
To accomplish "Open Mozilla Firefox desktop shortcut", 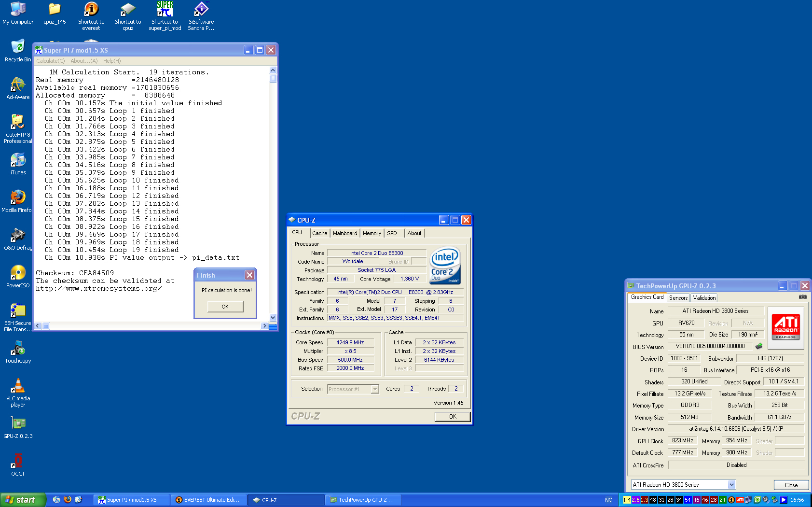I will (18, 201).
